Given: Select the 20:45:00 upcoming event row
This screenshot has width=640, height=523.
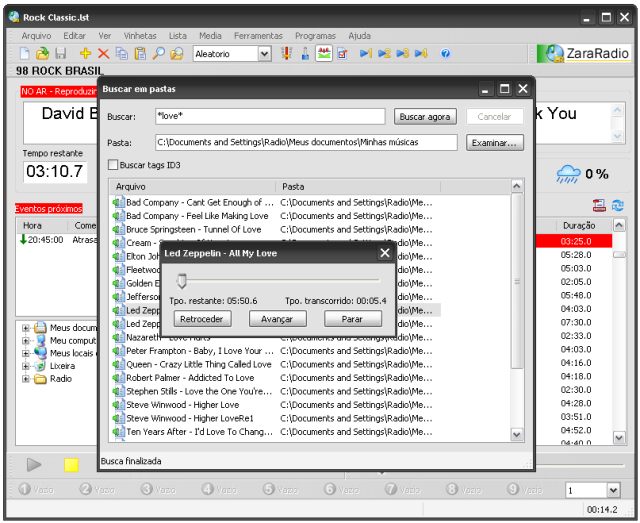Looking at the screenshot, I should point(57,240).
